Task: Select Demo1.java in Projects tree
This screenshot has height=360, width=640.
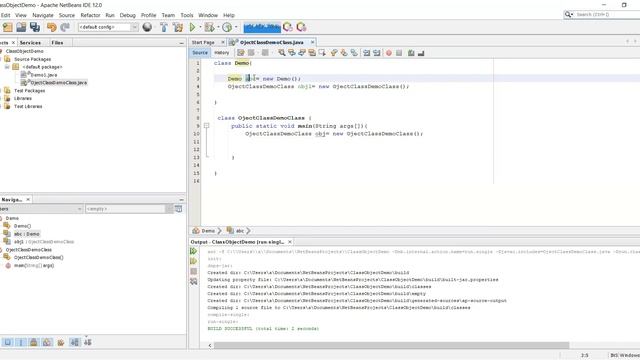Action: click(x=44, y=75)
